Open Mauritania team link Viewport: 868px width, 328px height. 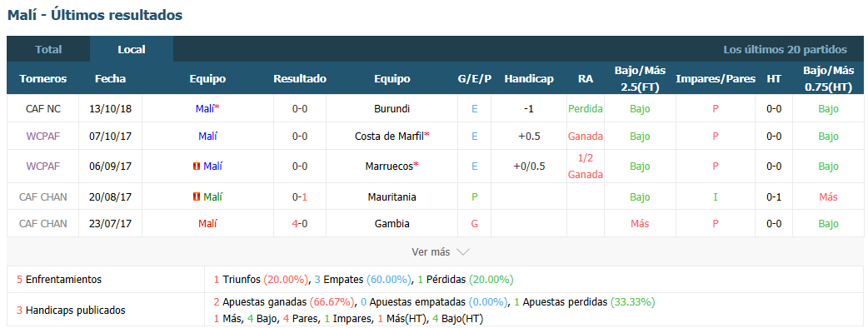[392, 197]
